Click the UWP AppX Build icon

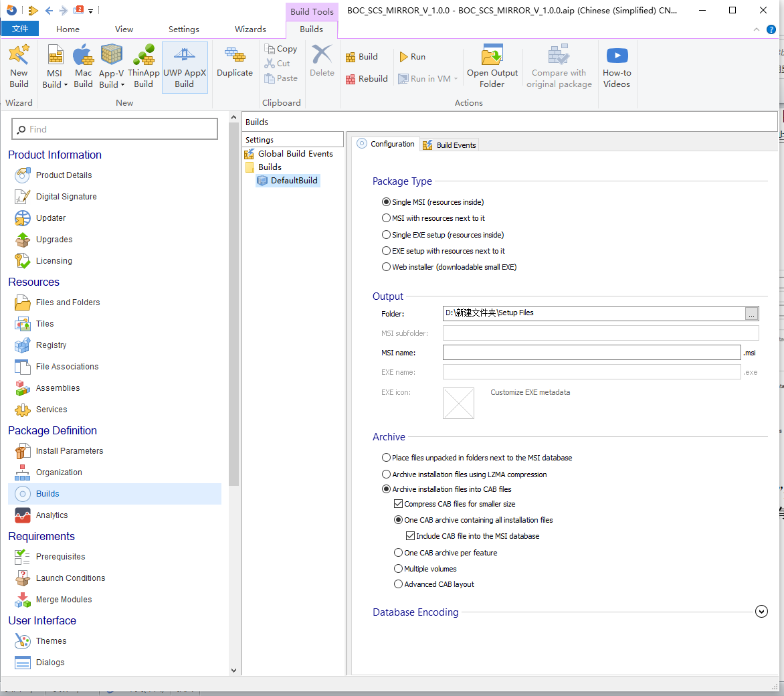tap(185, 64)
